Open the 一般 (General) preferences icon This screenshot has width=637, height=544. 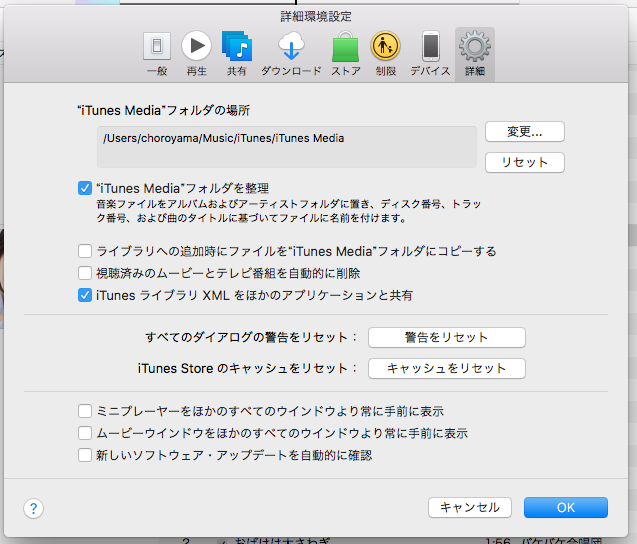(x=157, y=46)
